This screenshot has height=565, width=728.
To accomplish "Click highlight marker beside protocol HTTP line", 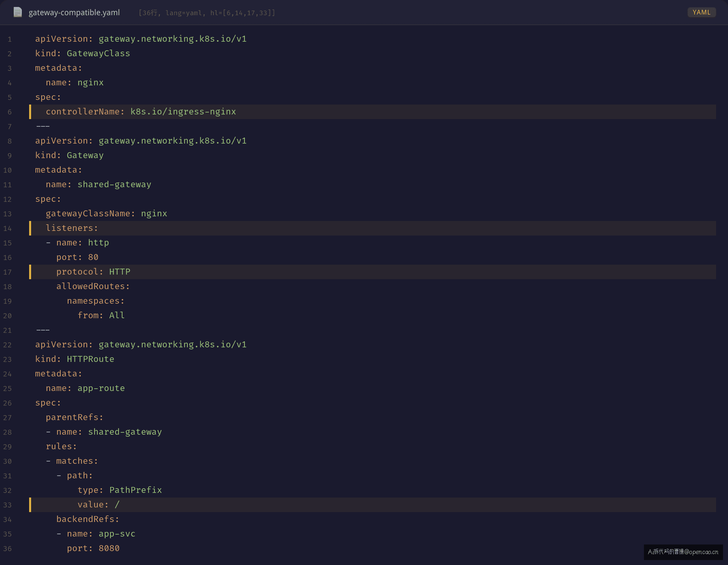I will pyautogui.click(x=30, y=272).
